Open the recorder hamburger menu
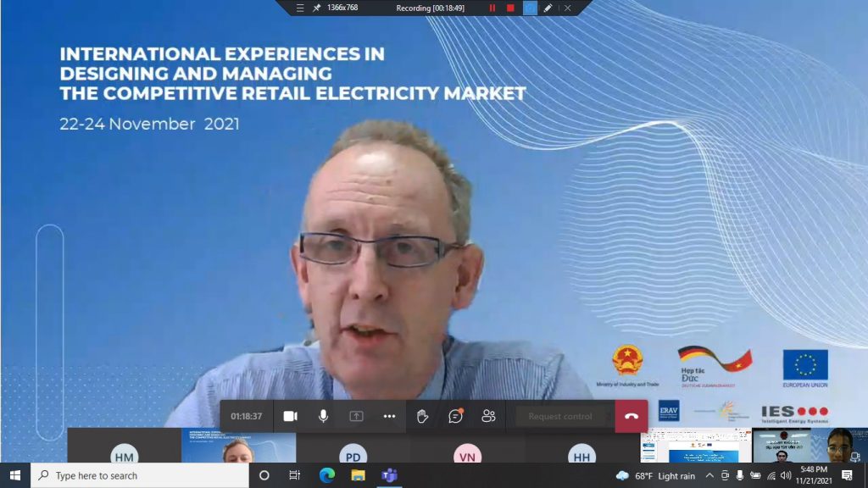The width and height of the screenshot is (868, 488). tap(300, 8)
